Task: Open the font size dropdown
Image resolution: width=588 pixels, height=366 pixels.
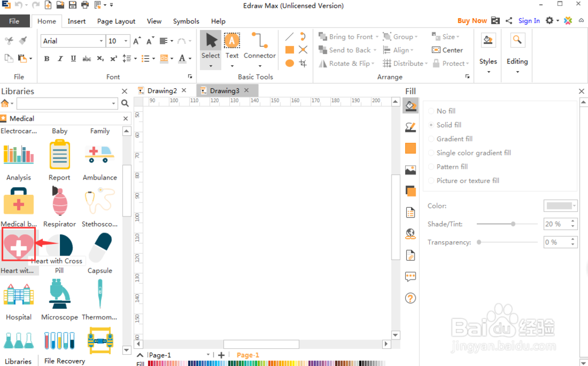Action: 126,41
